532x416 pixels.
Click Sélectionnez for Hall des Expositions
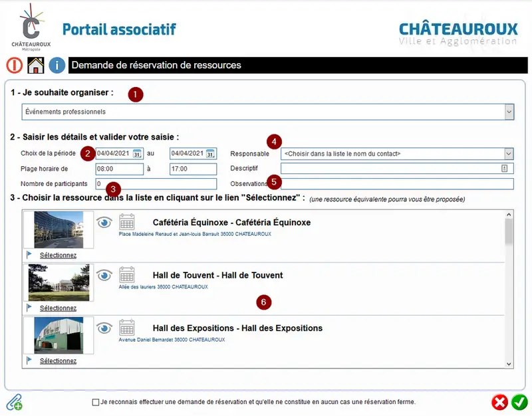(58, 361)
